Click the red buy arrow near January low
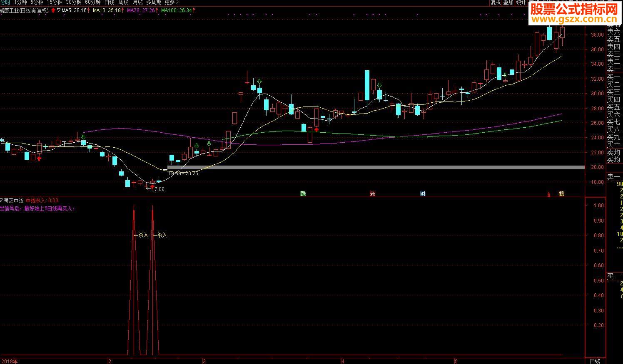Image resolution: width=623 pixels, height=364 pixels. 39,158
